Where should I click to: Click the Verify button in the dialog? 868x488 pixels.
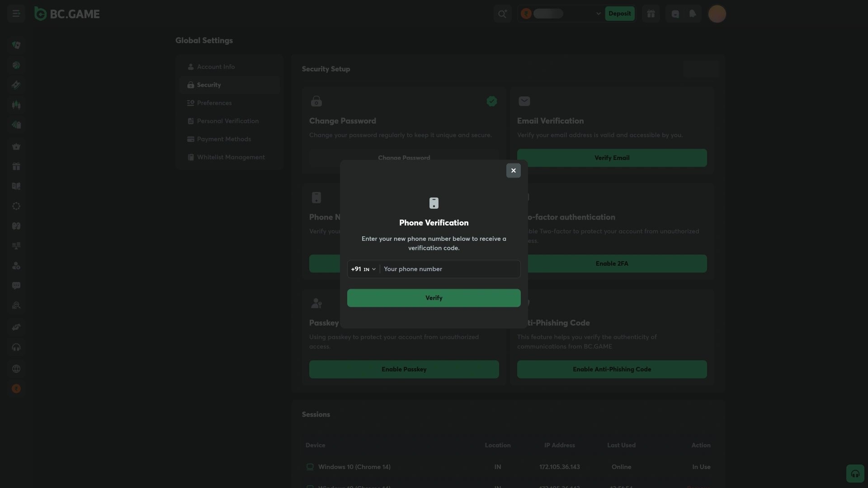434,298
